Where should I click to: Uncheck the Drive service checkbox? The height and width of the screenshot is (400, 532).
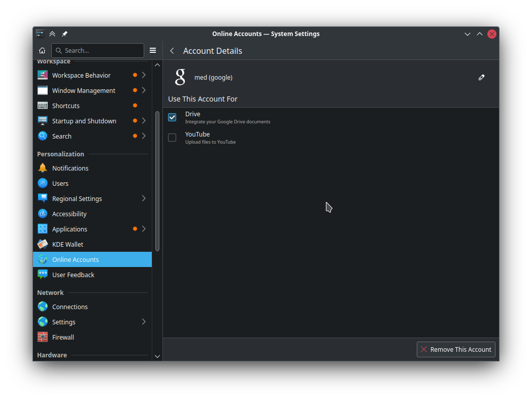point(172,117)
